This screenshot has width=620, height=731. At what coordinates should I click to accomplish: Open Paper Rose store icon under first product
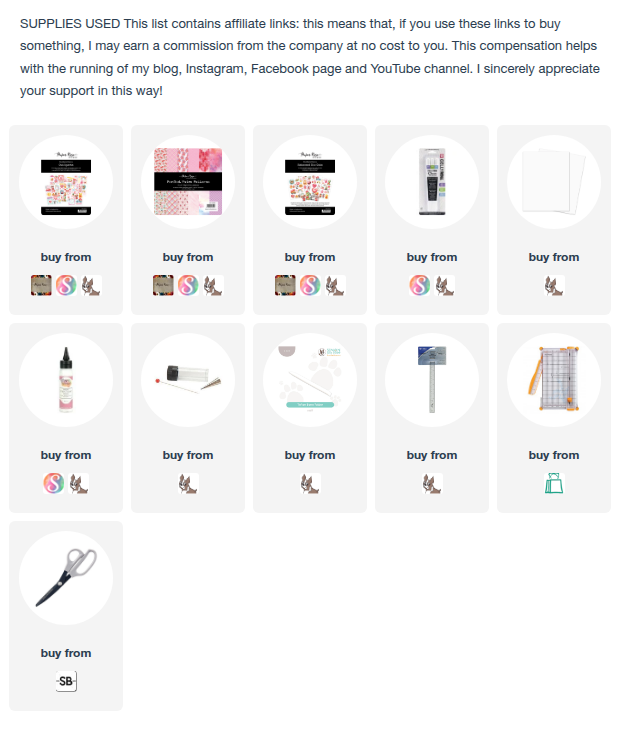click(41, 285)
